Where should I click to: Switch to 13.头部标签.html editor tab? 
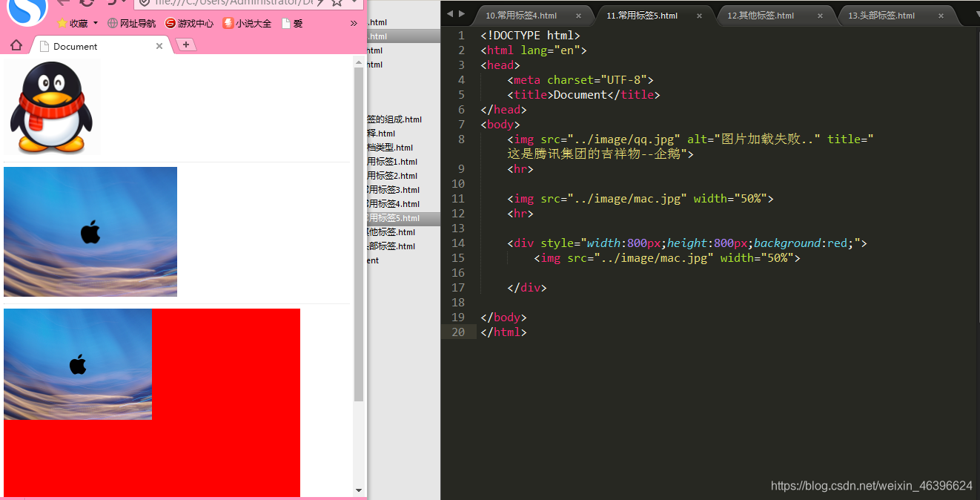881,16
